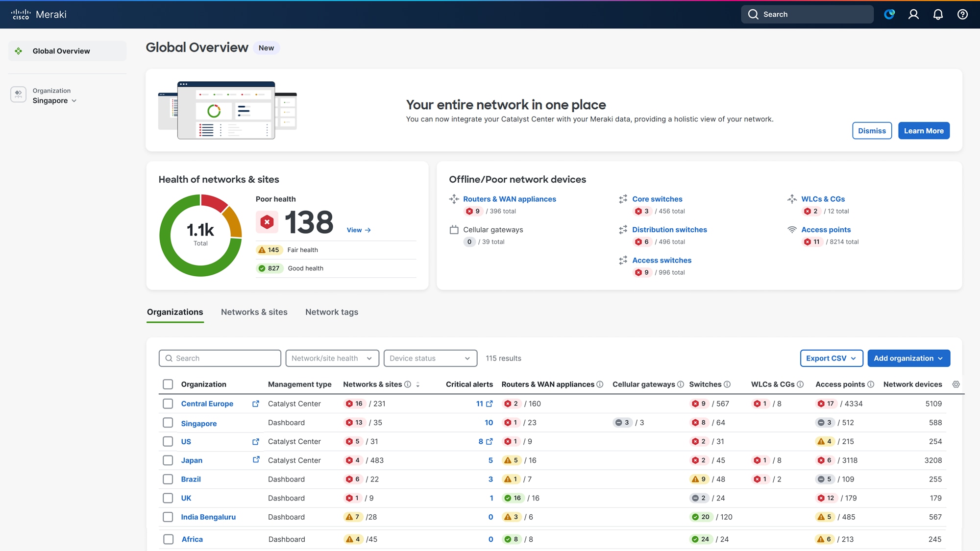Click the Learn More button
980x551 pixels.
(x=923, y=130)
